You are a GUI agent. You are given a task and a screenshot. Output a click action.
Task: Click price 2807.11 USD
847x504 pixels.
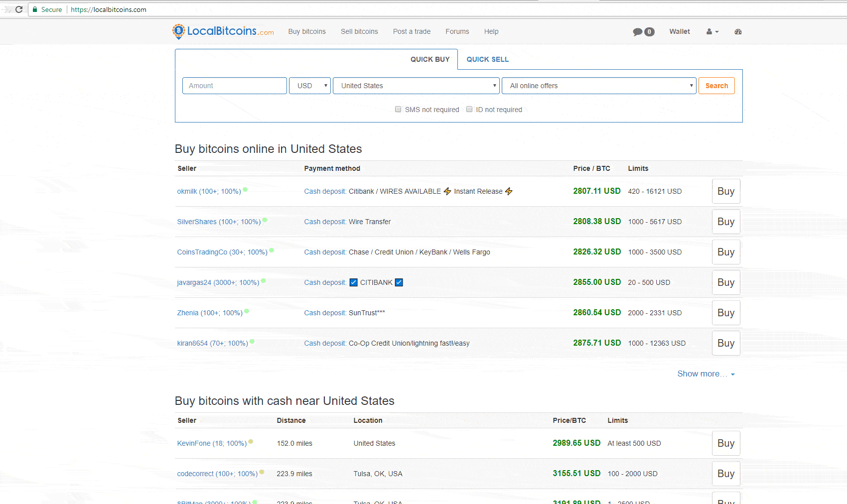pos(597,191)
